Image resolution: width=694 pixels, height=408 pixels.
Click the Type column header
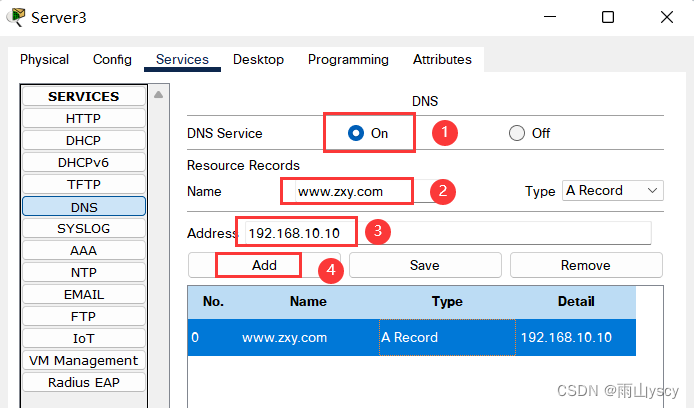[447, 302]
